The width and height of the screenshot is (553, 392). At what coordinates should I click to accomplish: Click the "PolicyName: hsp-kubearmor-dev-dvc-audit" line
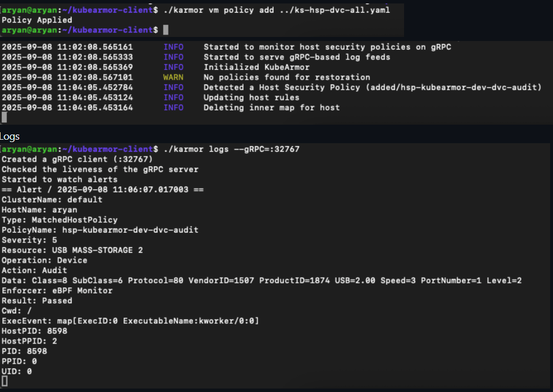[100, 230]
